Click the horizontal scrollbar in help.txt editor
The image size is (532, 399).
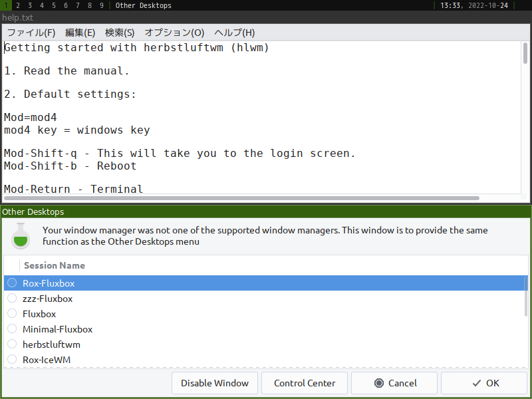point(241,198)
